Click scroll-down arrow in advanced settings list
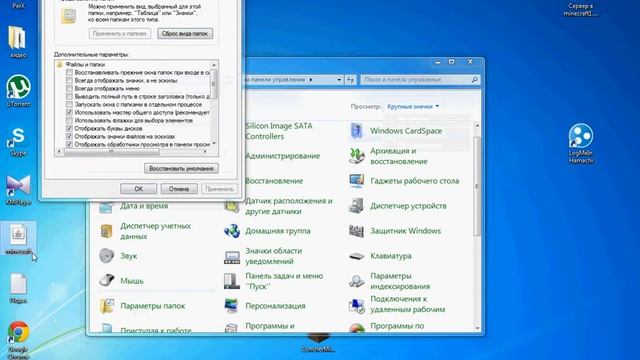Image resolution: width=640 pixels, height=360 pixels. 214,144
